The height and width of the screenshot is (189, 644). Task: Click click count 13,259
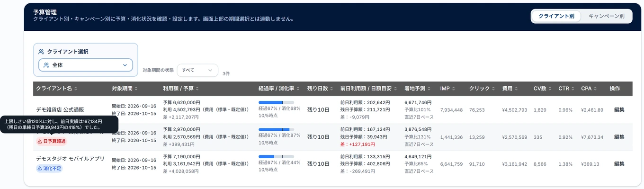pyautogui.click(x=477, y=137)
